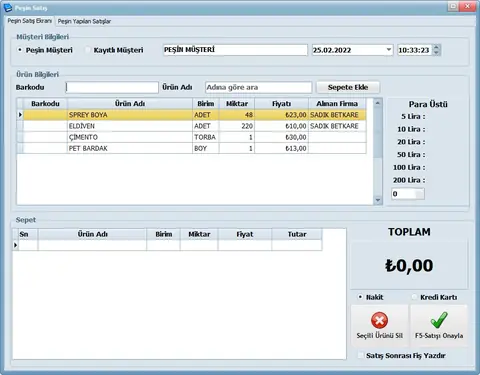Click the ₺23,00 price cell
Screen dimensions: 480x375
coord(282,115)
